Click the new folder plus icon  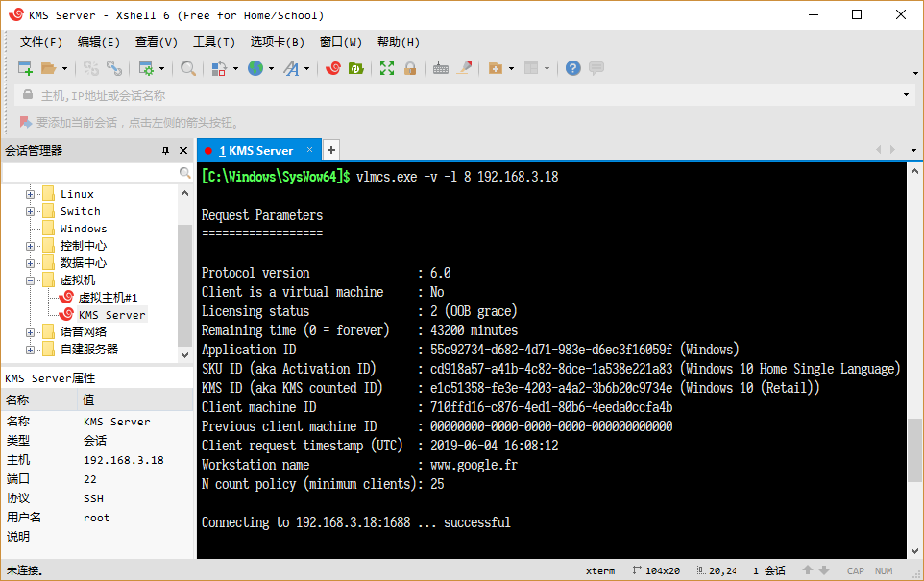[x=495, y=68]
